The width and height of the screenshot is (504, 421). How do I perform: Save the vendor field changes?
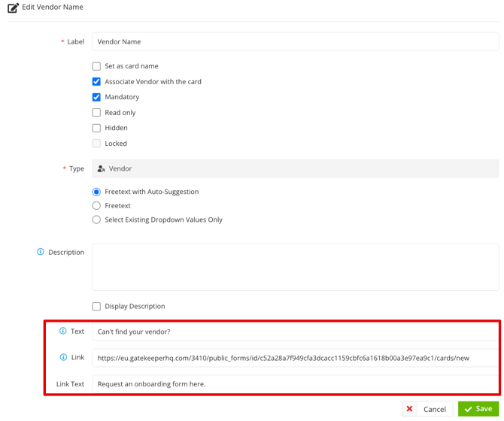(478, 409)
